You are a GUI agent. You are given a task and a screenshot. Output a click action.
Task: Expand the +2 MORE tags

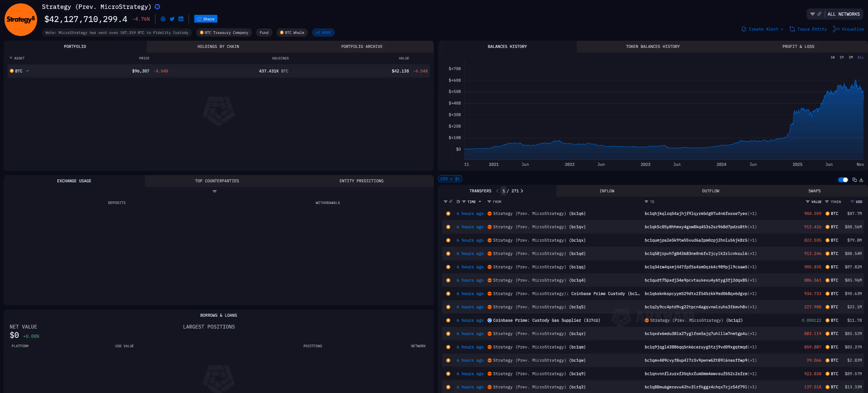point(323,33)
